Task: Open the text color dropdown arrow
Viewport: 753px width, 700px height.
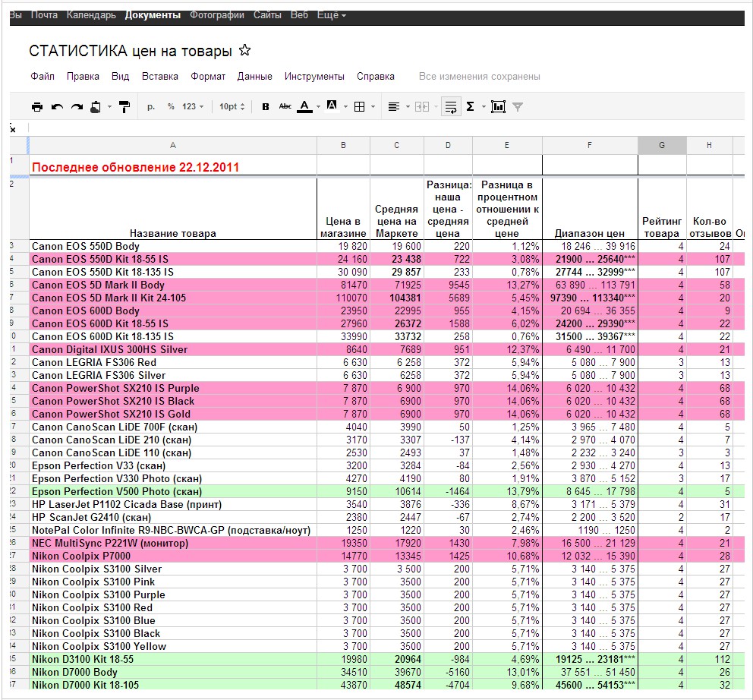Action: (318, 106)
